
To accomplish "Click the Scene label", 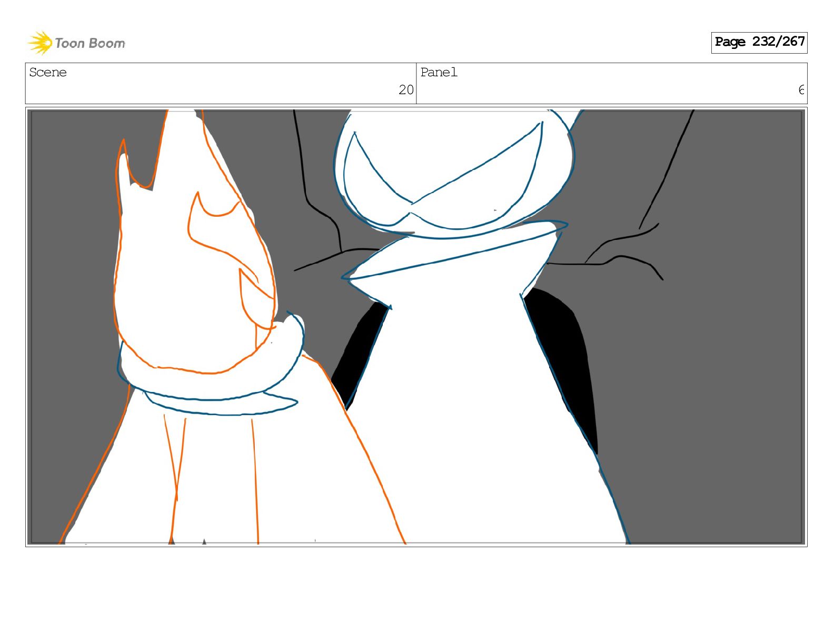I will pyautogui.click(x=48, y=73).
